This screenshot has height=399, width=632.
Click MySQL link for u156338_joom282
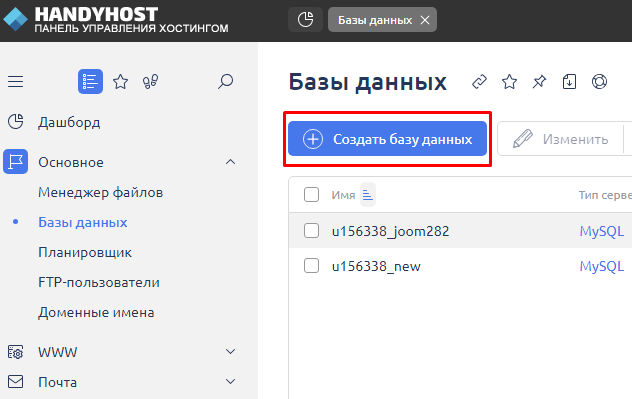tap(601, 231)
